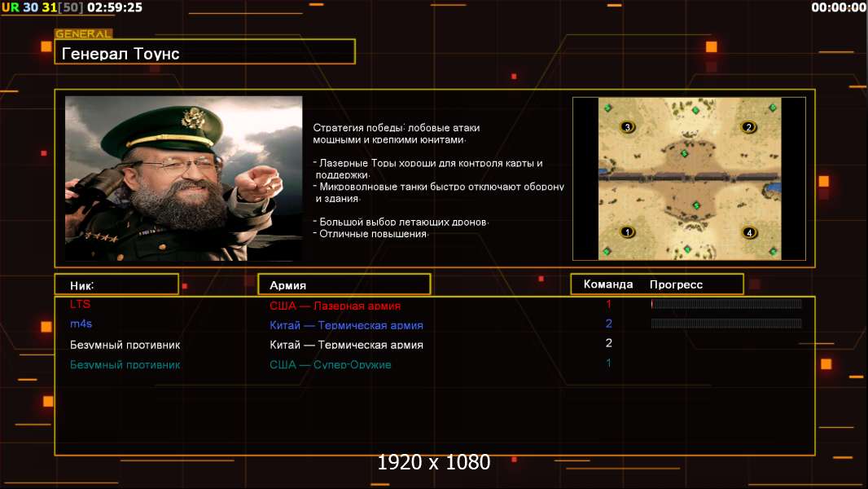Click the map preview thumbnail

coord(689,178)
